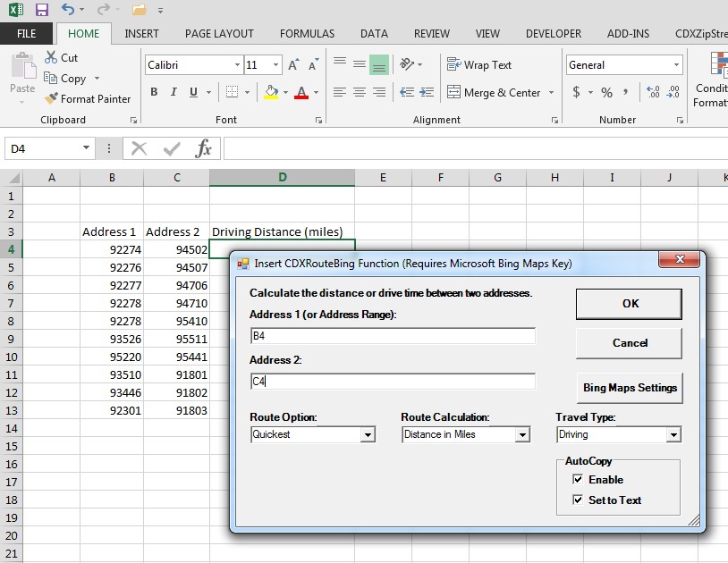This screenshot has width=728, height=563.
Task: Click the Save icon in quick access toolbar
Action: 42,10
